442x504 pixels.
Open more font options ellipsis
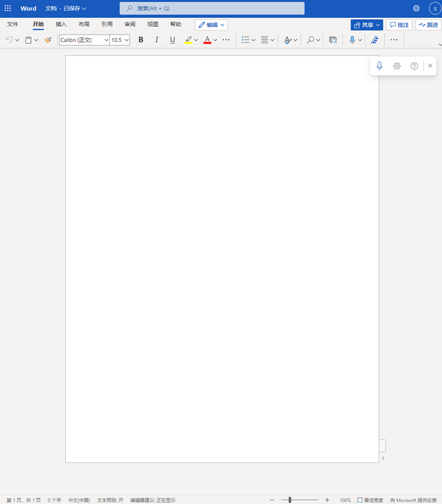click(226, 40)
